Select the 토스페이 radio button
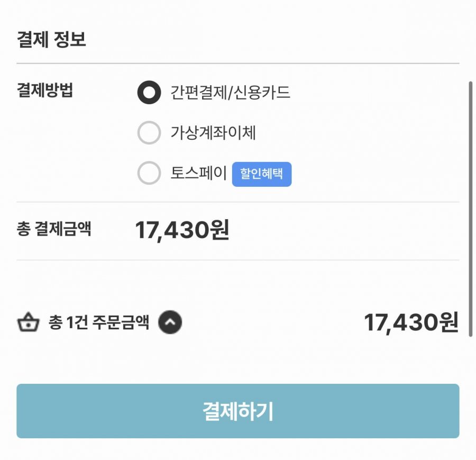The height and width of the screenshot is (460, 476). [x=149, y=173]
